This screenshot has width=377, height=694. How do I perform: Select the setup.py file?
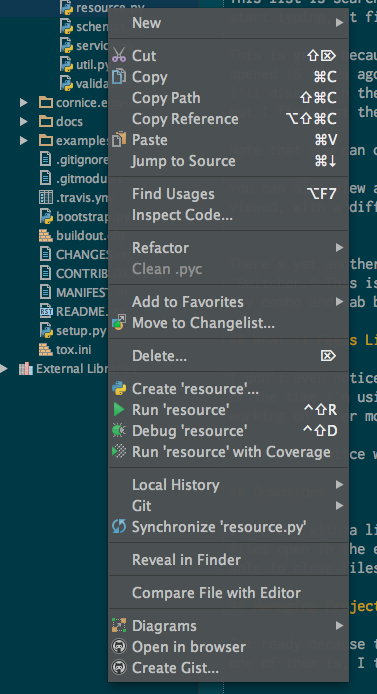tap(81, 331)
